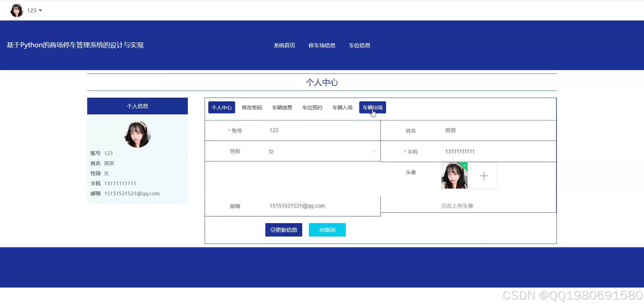Click 取消 to cancel editing
This screenshot has width=644, height=306.
327,230
